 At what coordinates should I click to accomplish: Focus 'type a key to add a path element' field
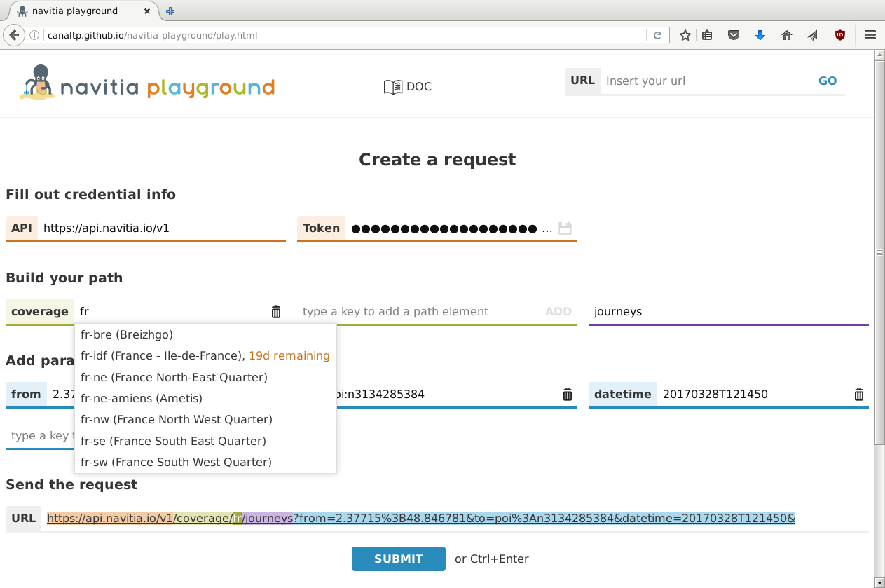[418, 312]
